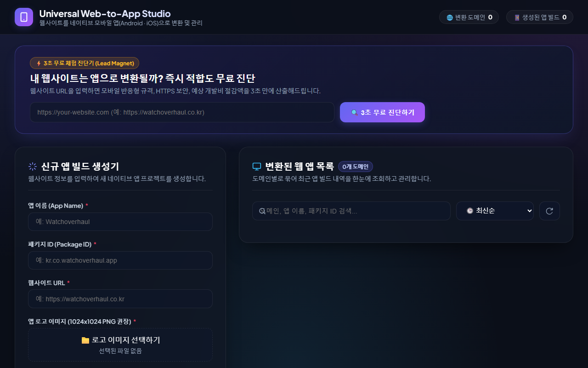Screen dimensions: 588x368
Task: Focus the 웹사이트 URL input in build form
Action: [x=120, y=299]
